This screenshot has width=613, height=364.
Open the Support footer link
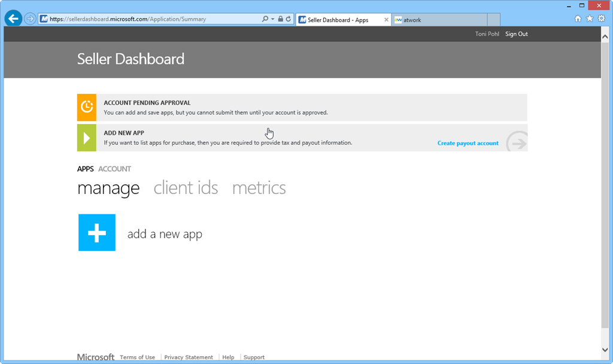[254, 357]
